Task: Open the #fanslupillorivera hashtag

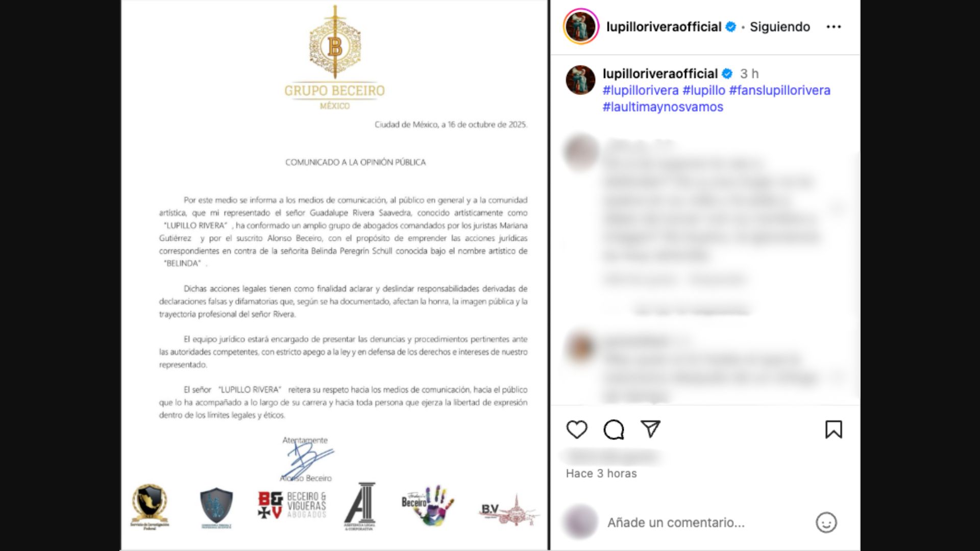Action: pyautogui.click(x=779, y=90)
